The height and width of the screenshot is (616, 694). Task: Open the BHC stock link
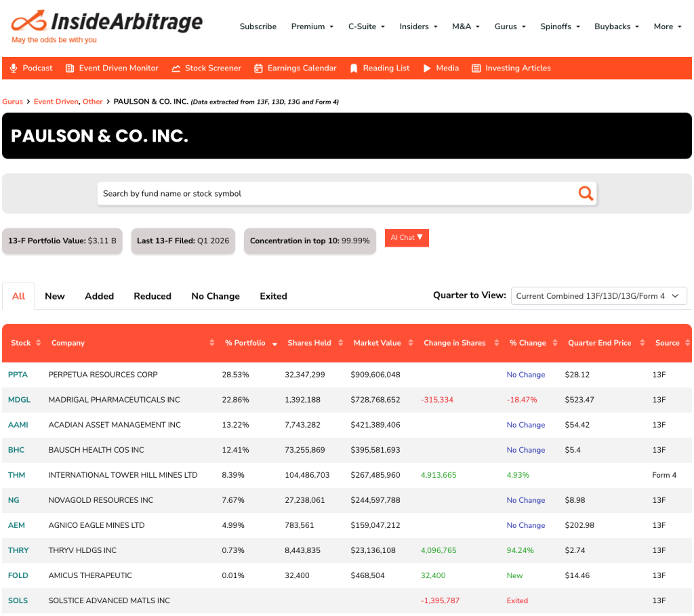point(16,450)
